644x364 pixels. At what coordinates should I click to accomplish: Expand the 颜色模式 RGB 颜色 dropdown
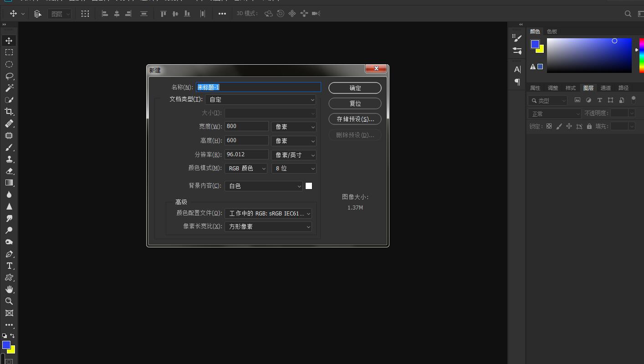[246, 169]
